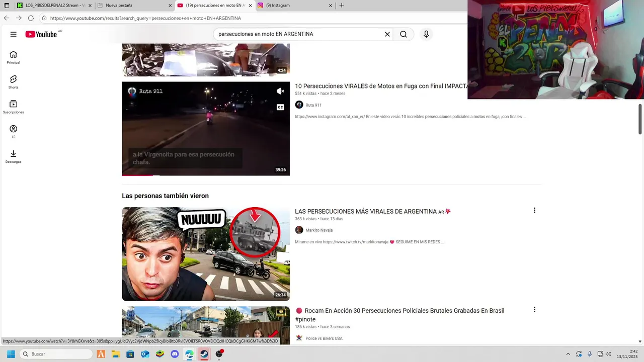The image size is (644, 362).
Task: Click the browser address bar URL
Action: (145, 18)
